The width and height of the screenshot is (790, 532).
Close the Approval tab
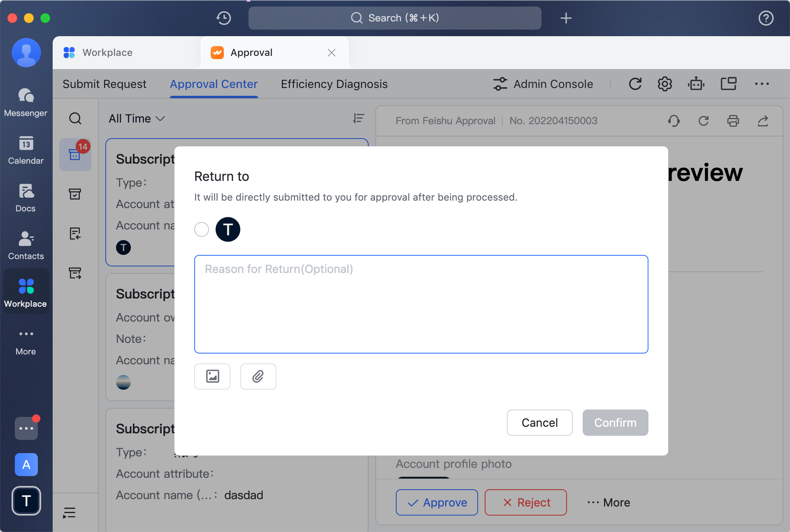click(332, 53)
